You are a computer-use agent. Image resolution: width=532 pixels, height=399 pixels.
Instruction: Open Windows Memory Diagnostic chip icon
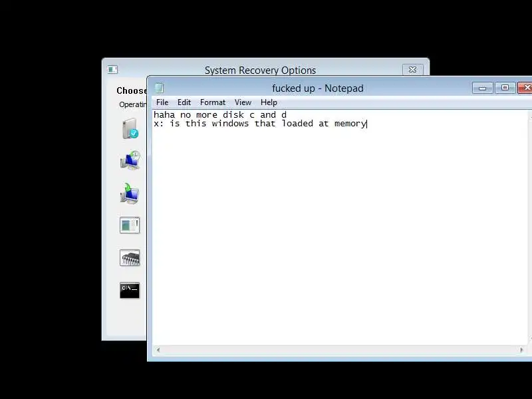pos(130,258)
